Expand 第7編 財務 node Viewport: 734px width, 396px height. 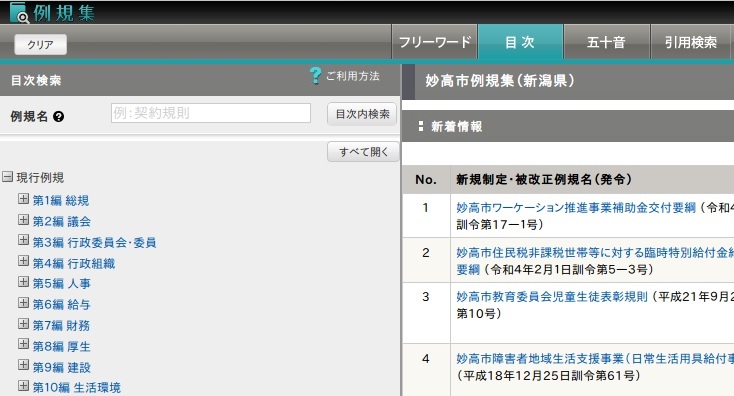point(23,323)
